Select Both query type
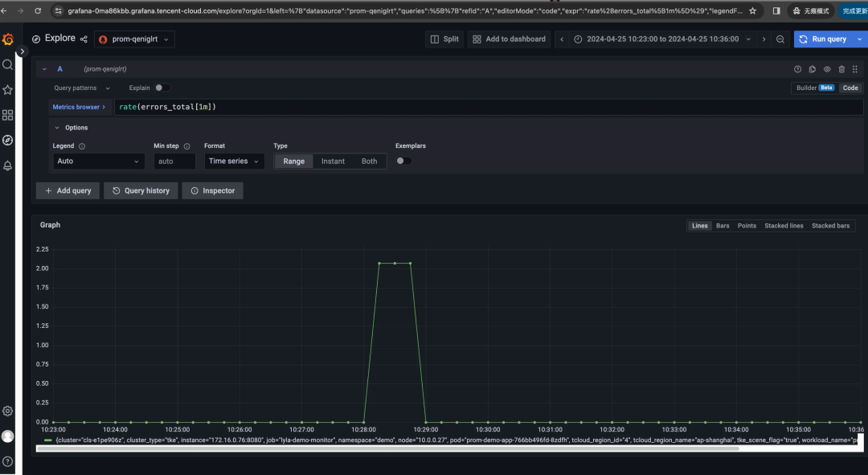The height and width of the screenshot is (475, 868). coord(369,161)
